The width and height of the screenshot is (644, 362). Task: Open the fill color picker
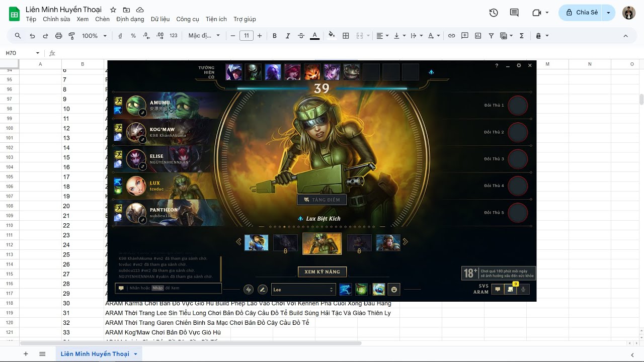[332, 36]
